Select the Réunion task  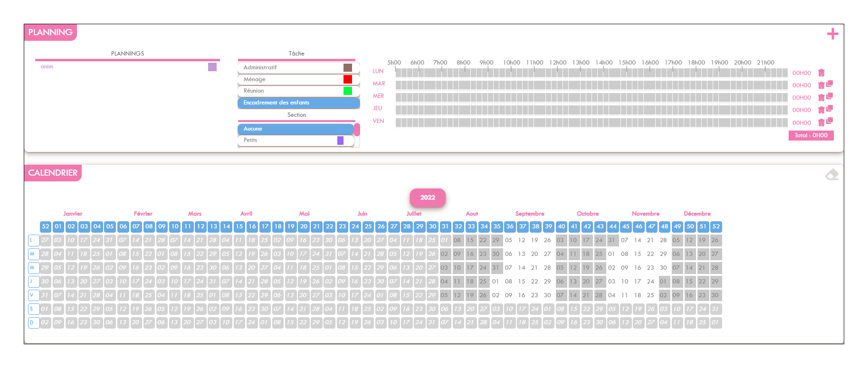click(x=298, y=91)
